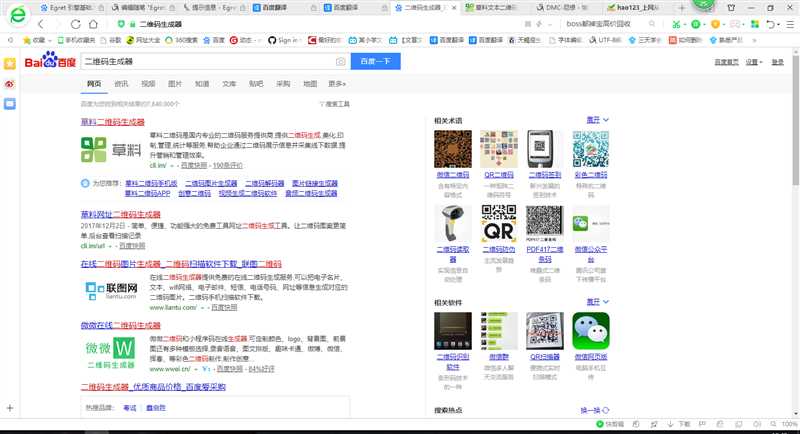
Task: Open the browser main menu icon
Action: [x=790, y=24]
